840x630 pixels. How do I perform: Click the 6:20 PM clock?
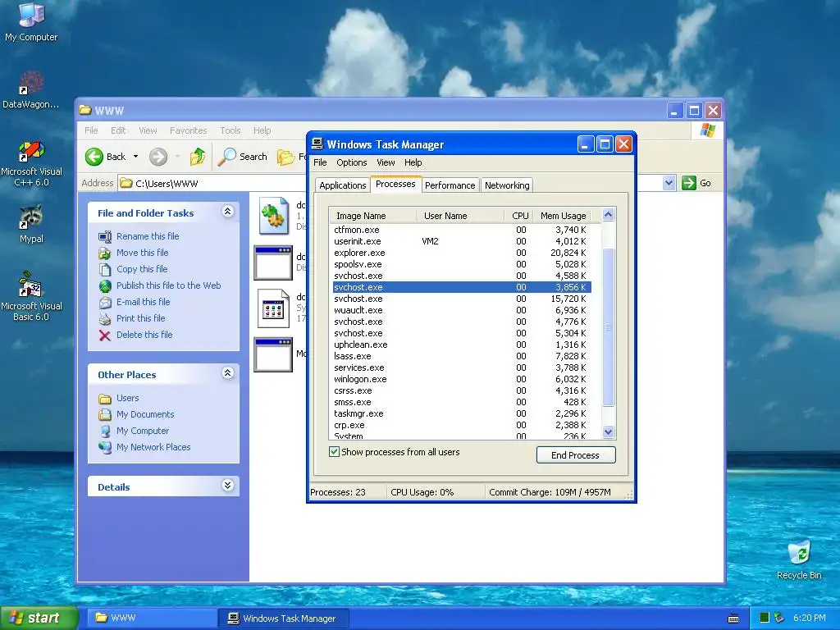click(x=809, y=619)
